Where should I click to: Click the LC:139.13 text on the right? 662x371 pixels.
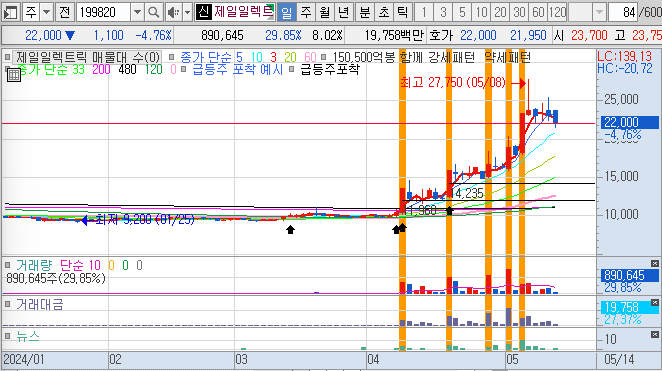[624, 57]
